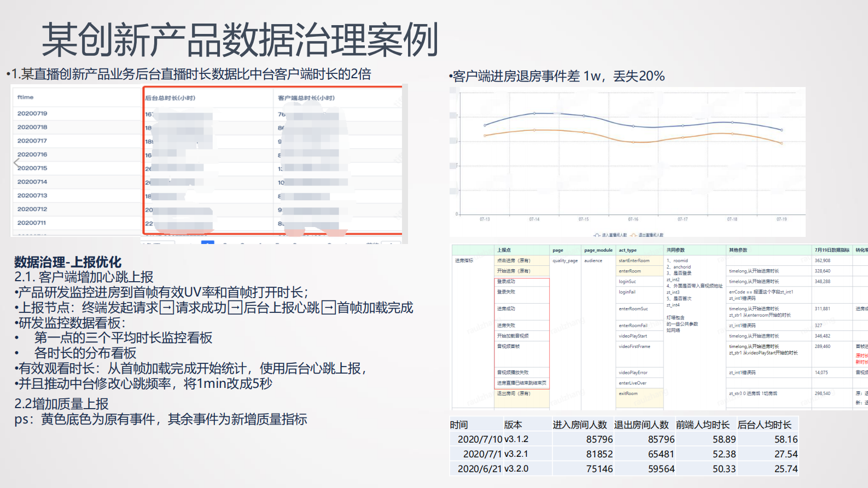
Task: Select the ftime column header
Action: click(25, 97)
